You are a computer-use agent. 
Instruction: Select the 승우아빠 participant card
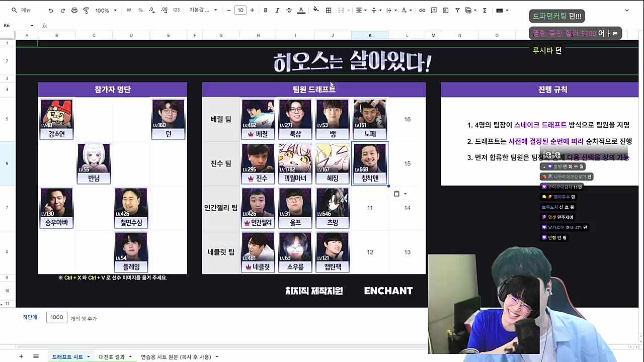pyautogui.click(x=56, y=208)
